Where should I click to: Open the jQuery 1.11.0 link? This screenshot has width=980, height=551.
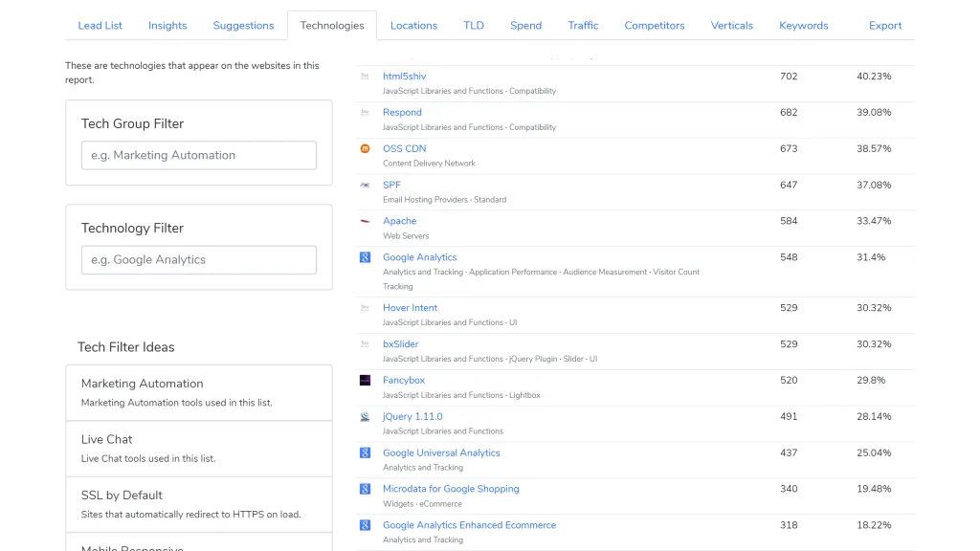[x=412, y=417]
